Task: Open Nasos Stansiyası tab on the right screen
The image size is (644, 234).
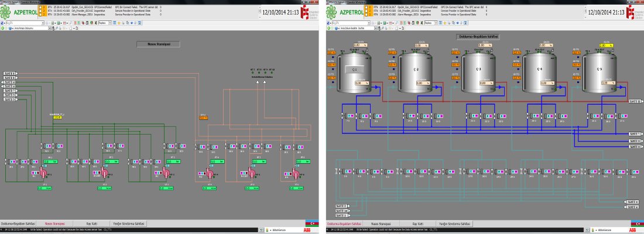Action: coord(381,223)
